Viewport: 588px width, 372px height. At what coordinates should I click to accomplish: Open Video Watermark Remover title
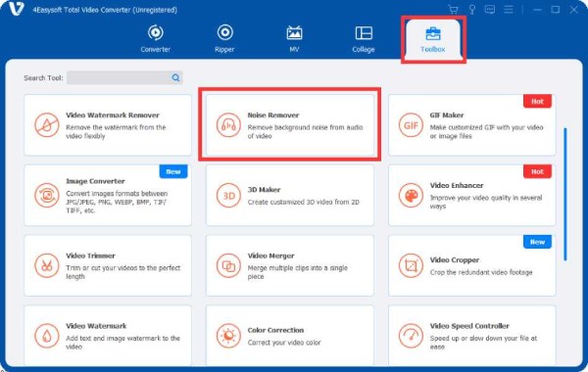click(113, 115)
